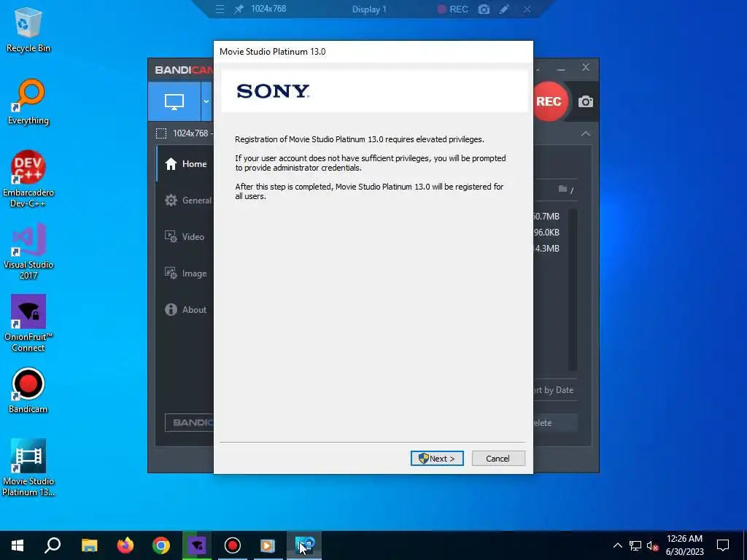Launch Firefox from taskbar
The width and height of the screenshot is (747, 560).
point(125,545)
